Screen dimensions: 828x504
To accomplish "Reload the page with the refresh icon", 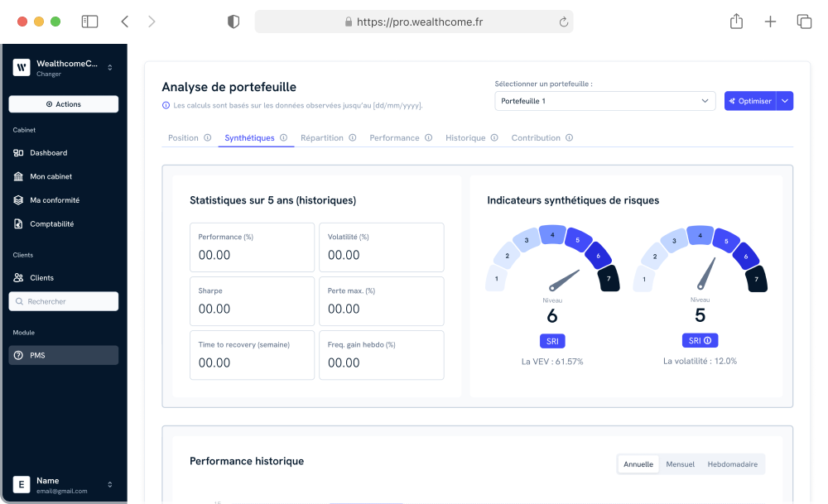I will click(x=563, y=22).
